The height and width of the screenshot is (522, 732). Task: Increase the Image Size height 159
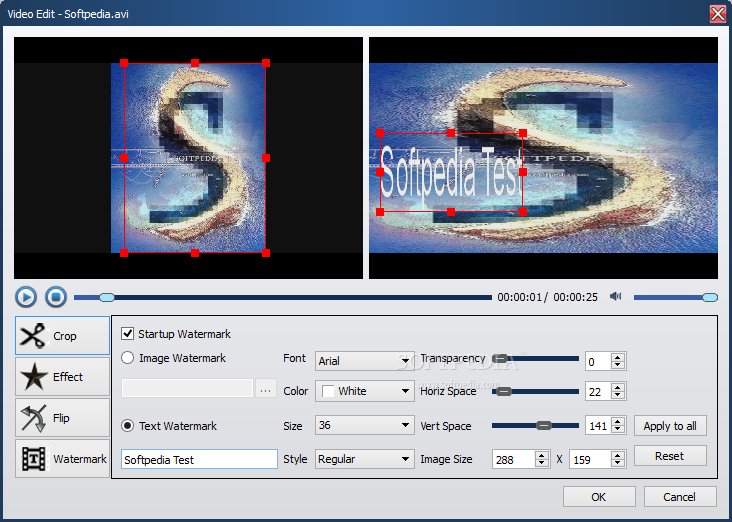tap(618, 456)
